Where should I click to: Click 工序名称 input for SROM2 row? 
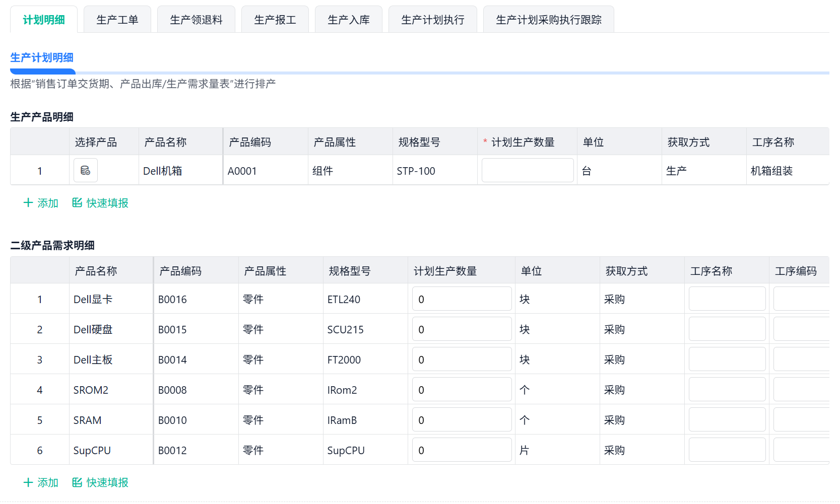[x=727, y=389]
